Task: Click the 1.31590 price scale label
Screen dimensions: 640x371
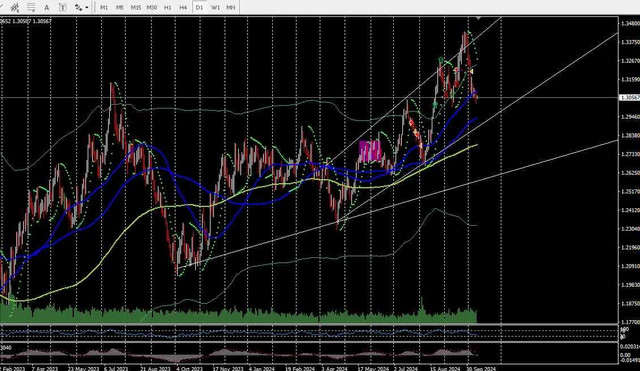Action: pos(630,80)
